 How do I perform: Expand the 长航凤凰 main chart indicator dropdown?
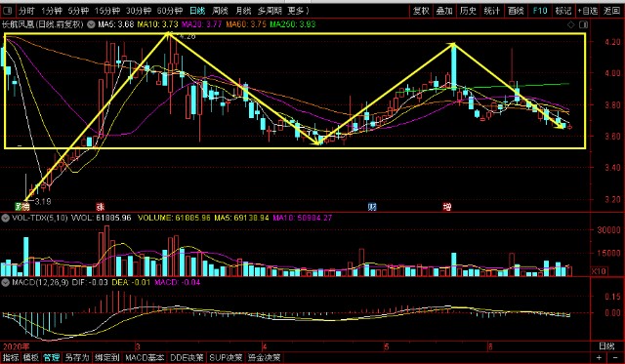91,24
